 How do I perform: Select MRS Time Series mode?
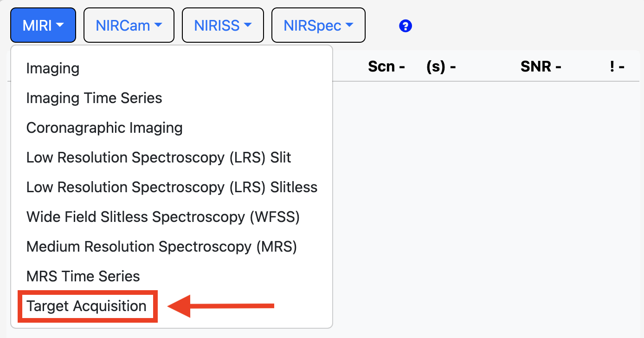pos(83,276)
